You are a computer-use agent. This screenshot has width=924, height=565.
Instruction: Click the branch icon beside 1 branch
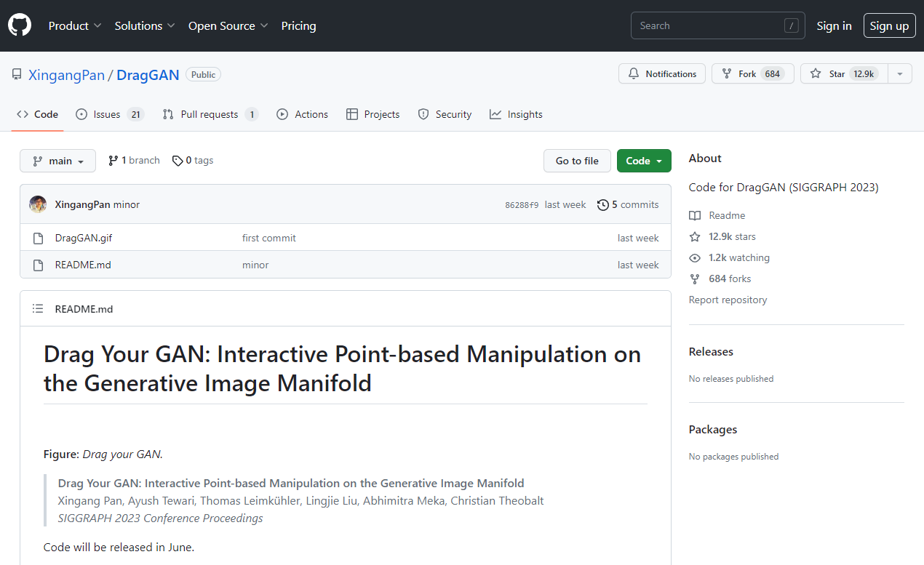click(113, 161)
